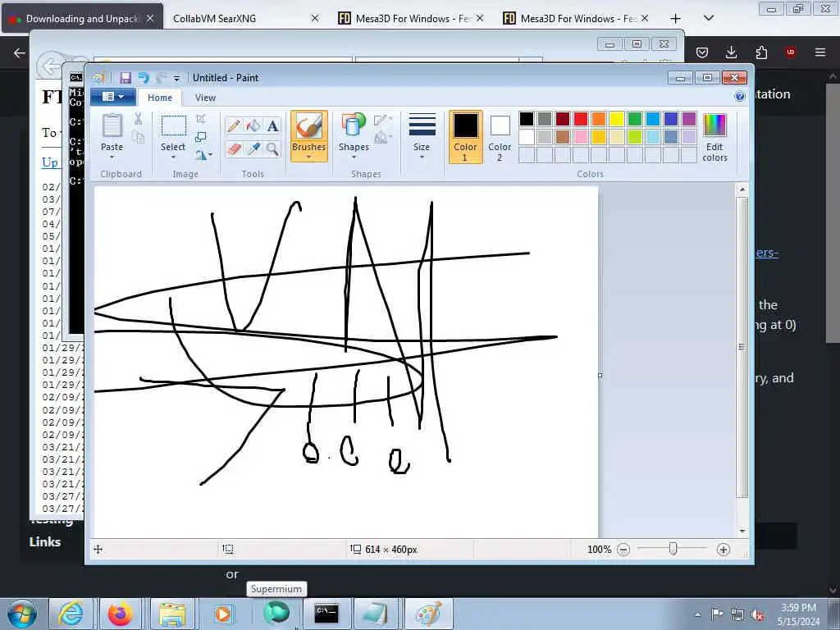Image resolution: width=840 pixels, height=630 pixels.
Task: Expand the Brushes dropdown arrow
Action: [308, 157]
